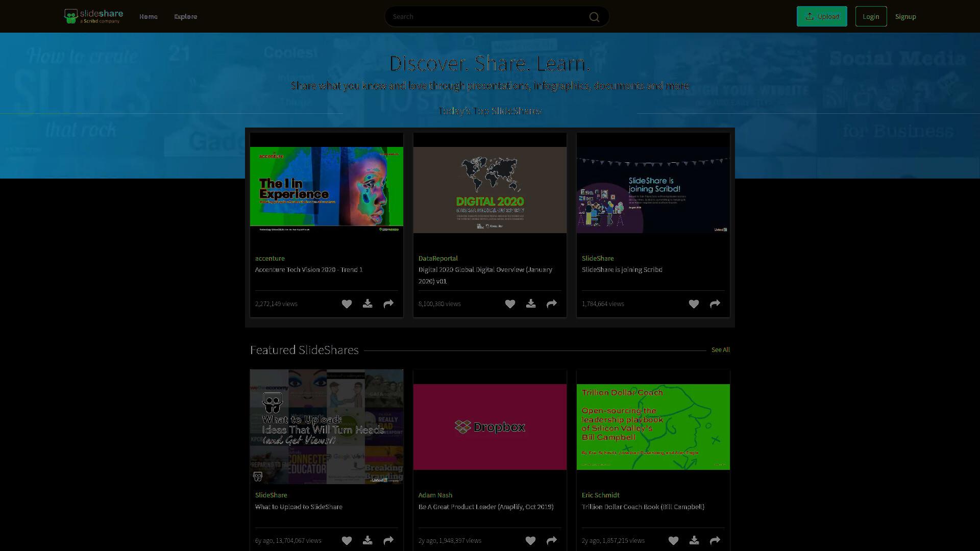980x551 pixels.
Task: Download Digital 2020 Global Digital Overview
Action: pos(531,304)
